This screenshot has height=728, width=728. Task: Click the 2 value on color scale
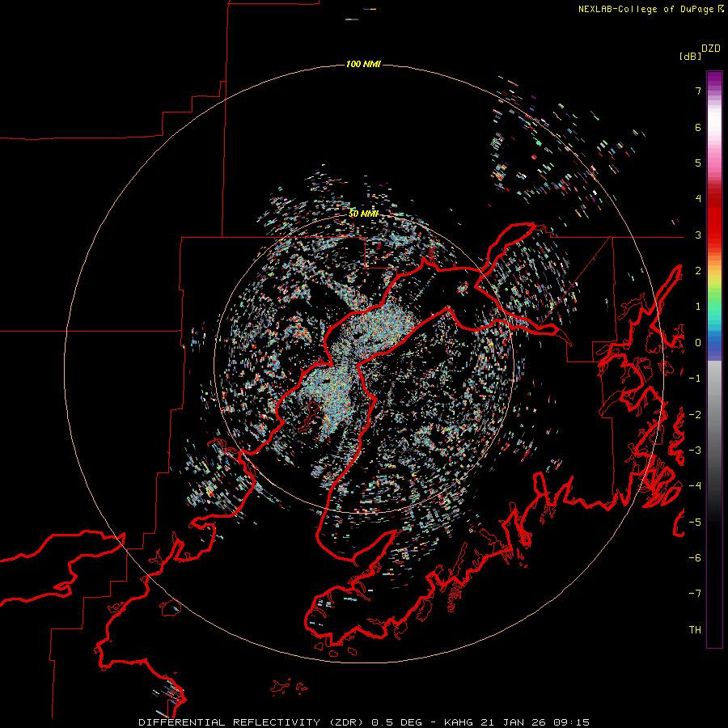[698, 271]
